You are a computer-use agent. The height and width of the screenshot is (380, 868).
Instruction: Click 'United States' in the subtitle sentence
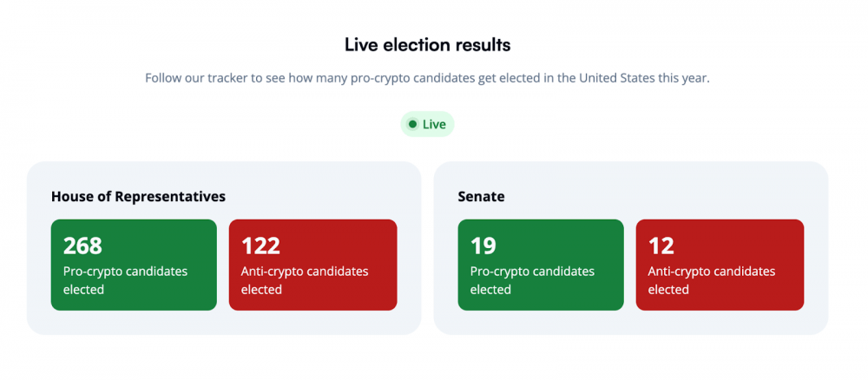pos(616,78)
